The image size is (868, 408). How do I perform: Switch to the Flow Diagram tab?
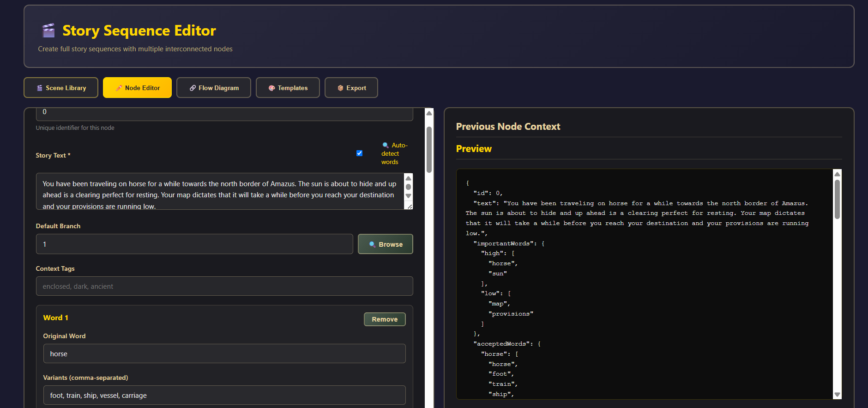214,88
